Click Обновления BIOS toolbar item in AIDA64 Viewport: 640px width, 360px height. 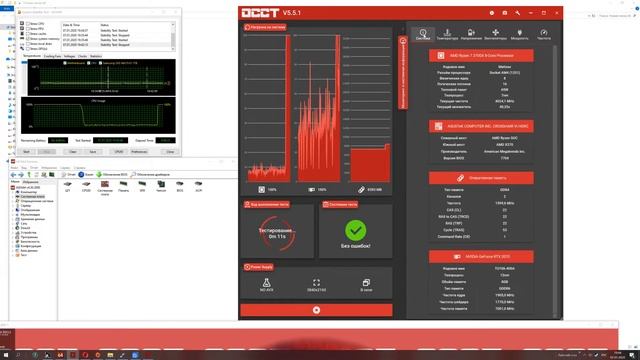[x=112, y=175]
